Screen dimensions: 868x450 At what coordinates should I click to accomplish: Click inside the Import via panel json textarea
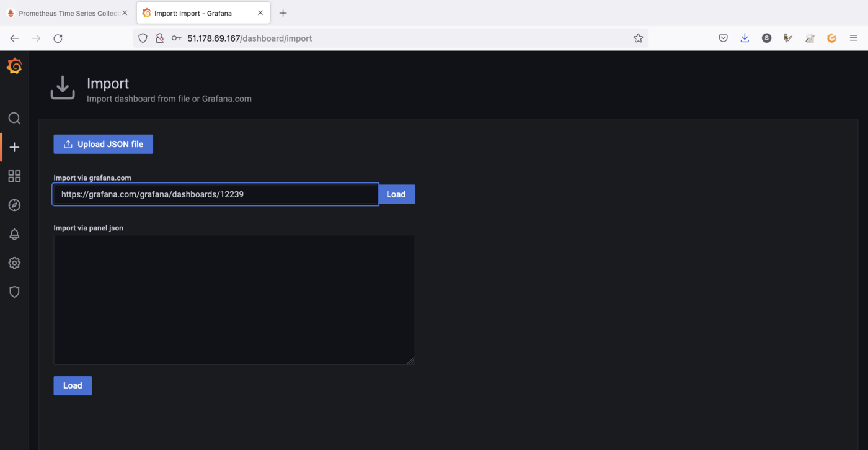pyautogui.click(x=234, y=298)
